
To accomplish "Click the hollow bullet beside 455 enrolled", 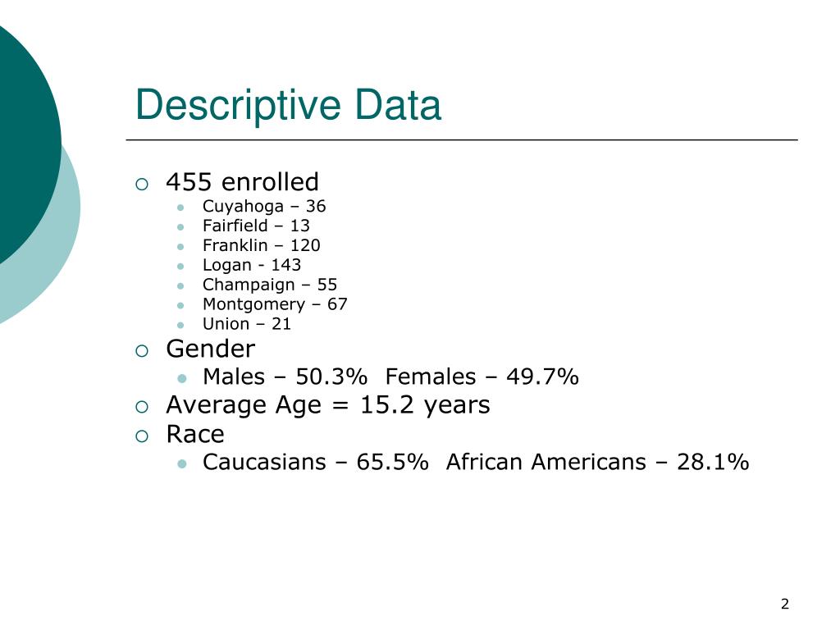I will coord(142,185).
